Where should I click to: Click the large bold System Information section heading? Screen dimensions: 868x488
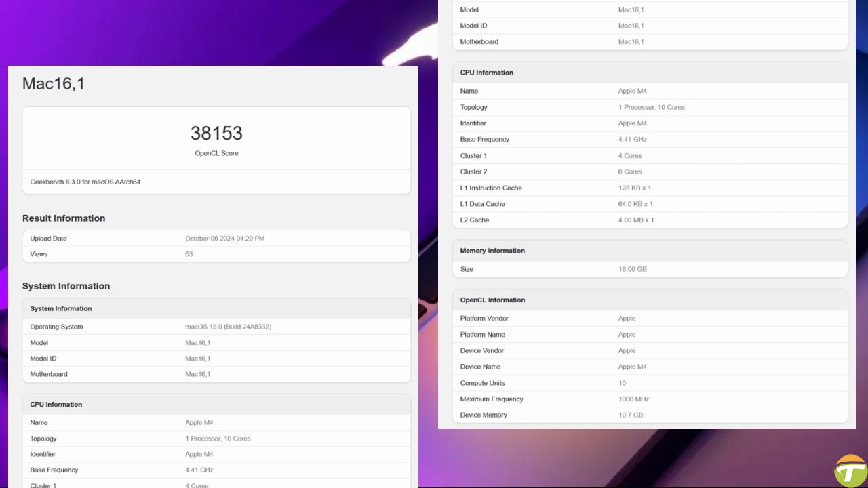coord(66,286)
